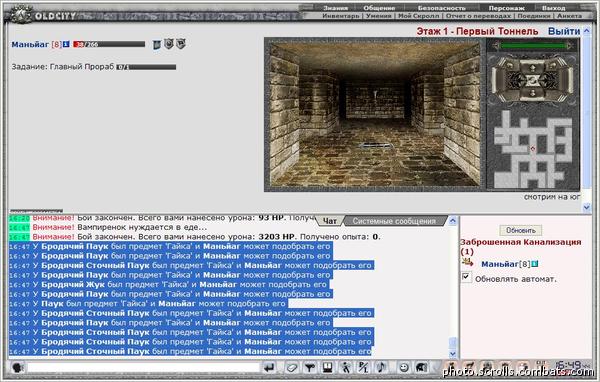
Task: Open the Персонаж menu
Action: [507, 8]
